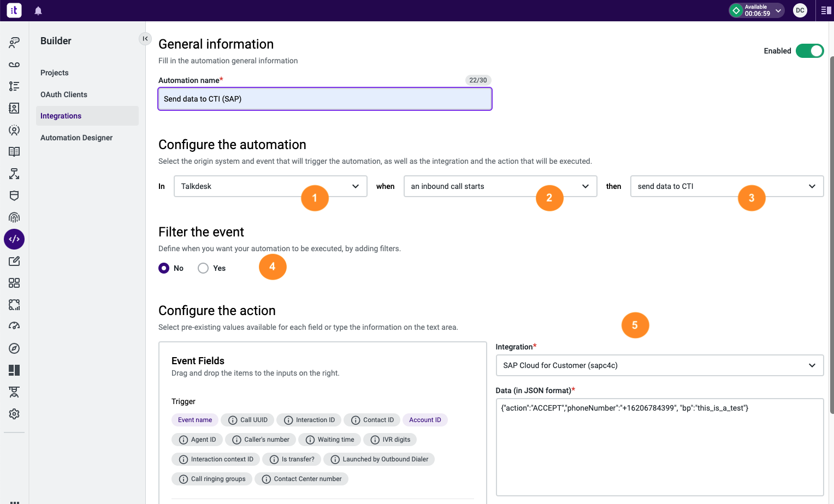Select the No filter radio button

(x=164, y=268)
